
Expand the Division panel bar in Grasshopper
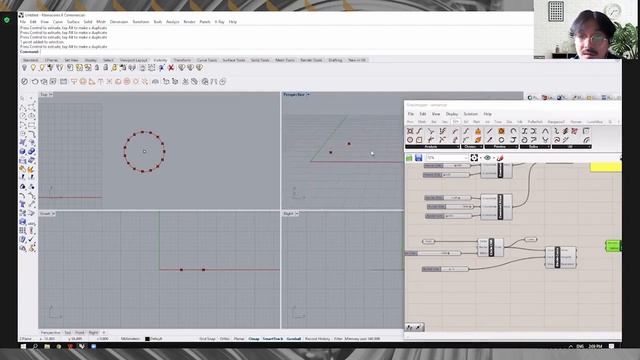[x=471, y=147]
